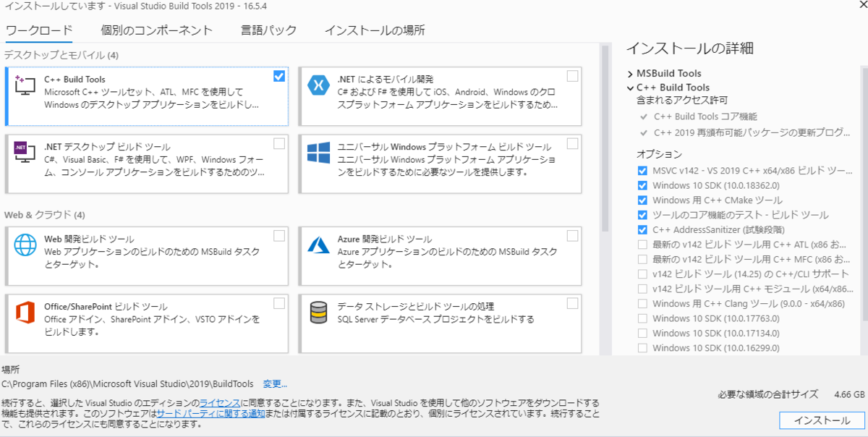Check the .NET によるモバイル開発 workload checkbox

573,76
